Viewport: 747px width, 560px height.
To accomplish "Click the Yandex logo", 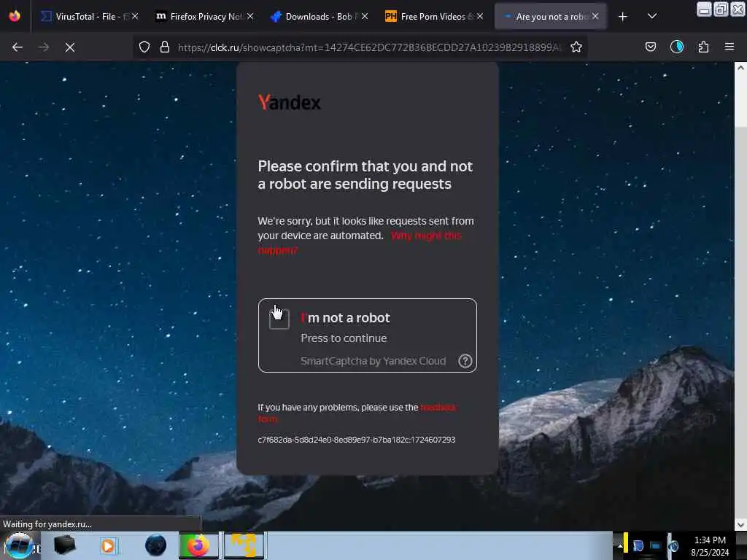I will (x=289, y=102).
